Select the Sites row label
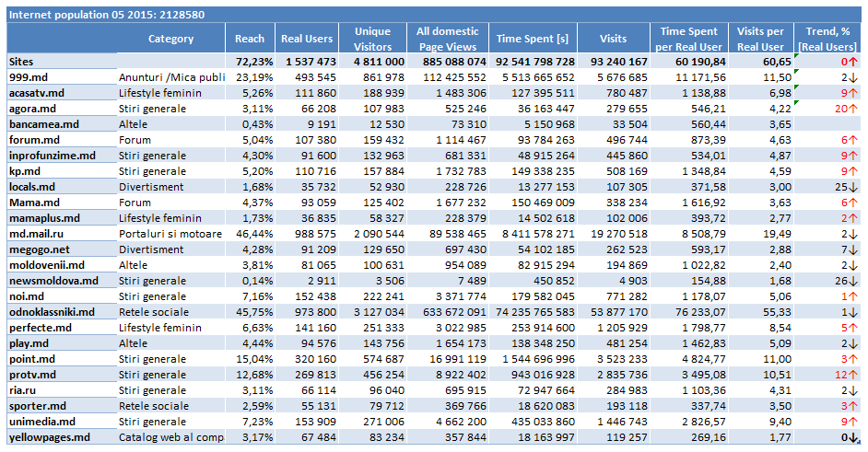Screen dimensions: 868x452 pos(21,62)
